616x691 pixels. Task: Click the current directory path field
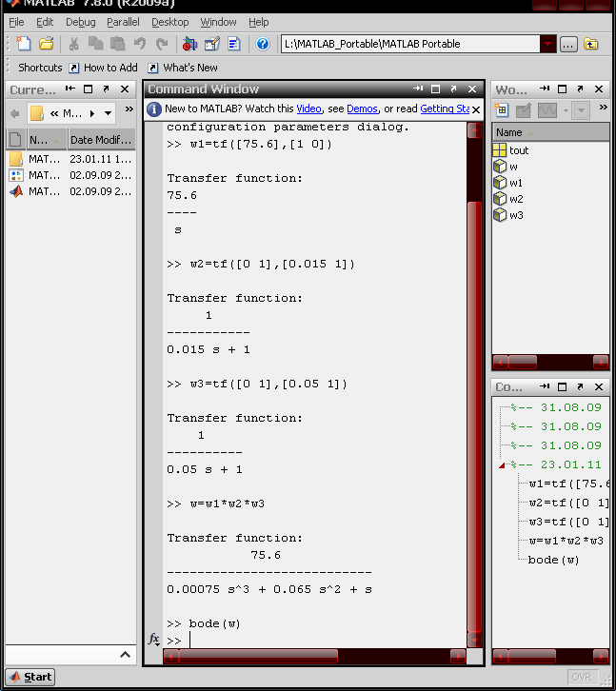(410, 44)
